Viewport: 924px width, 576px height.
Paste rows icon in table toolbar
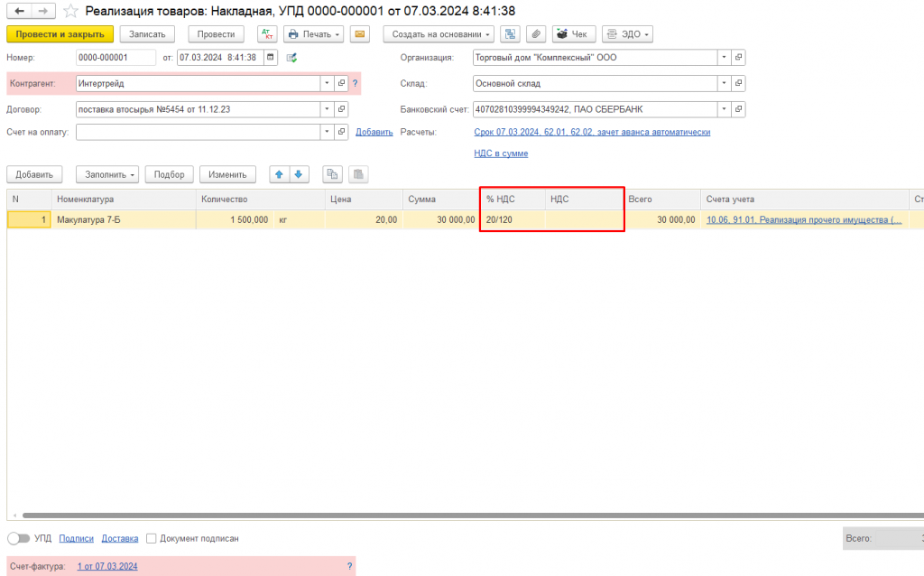tap(358, 174)
